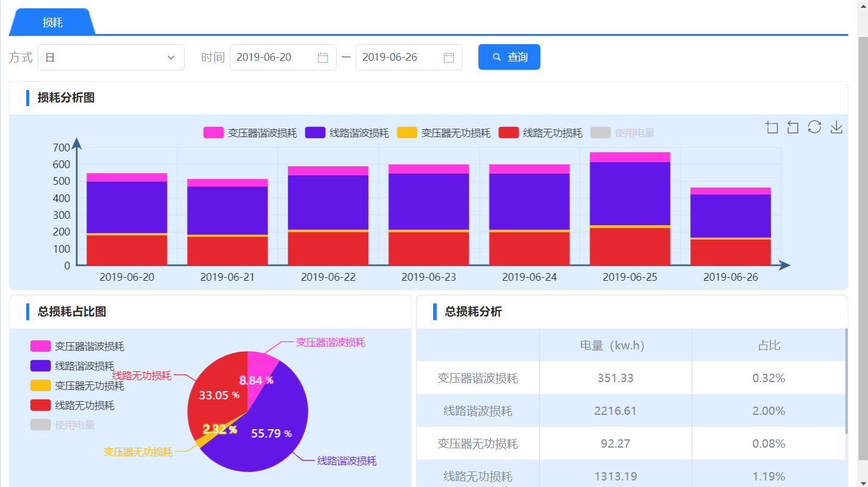This screenshot has width=868, height=487.
Task: Click the magnifier icon in 查询 button
Action: tap(497, 57)
